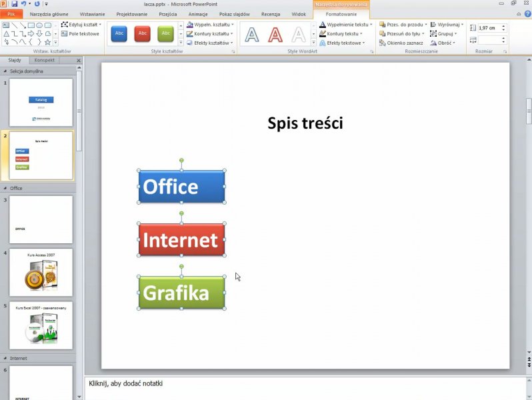Open the Animacje ribbon tab
Image resolution: width=532 pixels, height=400 pixels.
click(197, 14)
